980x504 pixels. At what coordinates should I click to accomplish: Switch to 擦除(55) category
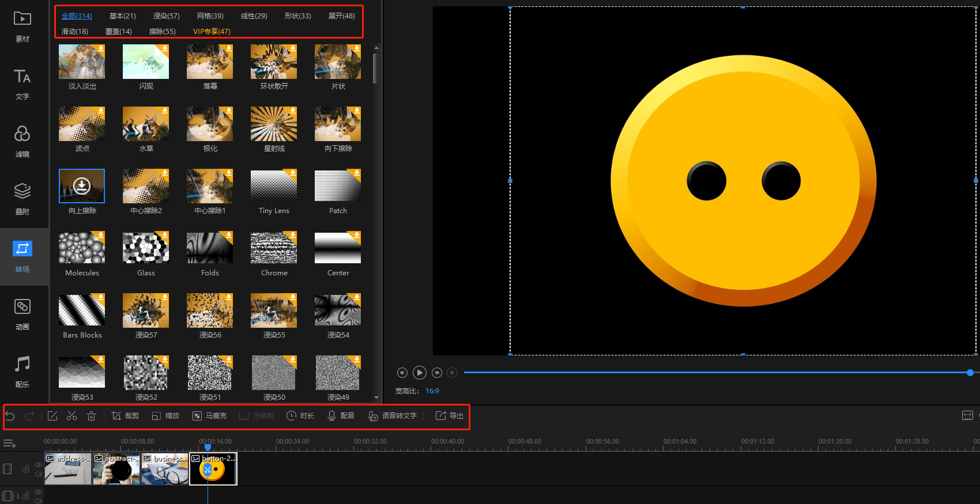pyautogui.click(x=163, y=32)
